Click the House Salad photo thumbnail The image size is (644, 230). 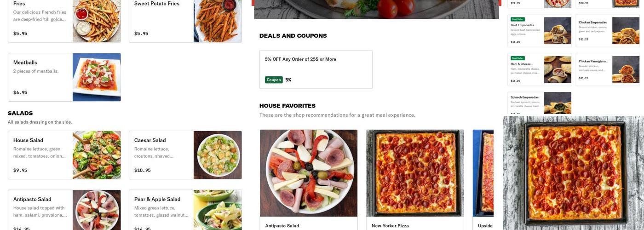97,155
